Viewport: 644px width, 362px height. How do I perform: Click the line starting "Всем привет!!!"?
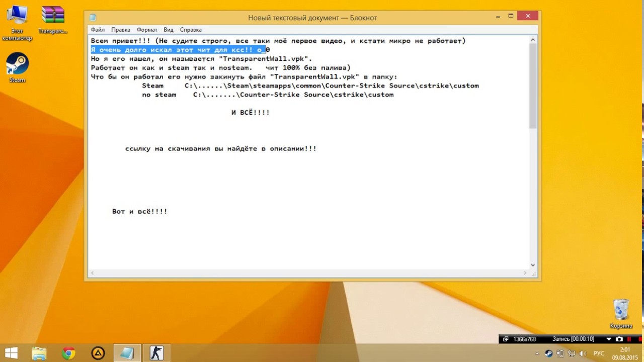pyautogui.click(x=278, y=41)
